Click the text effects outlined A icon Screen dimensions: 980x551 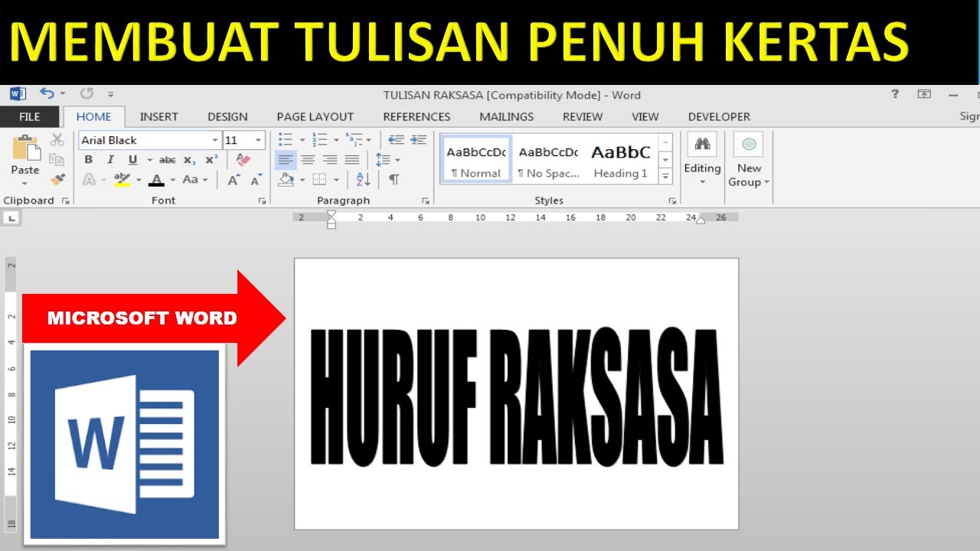click(89, 180)
